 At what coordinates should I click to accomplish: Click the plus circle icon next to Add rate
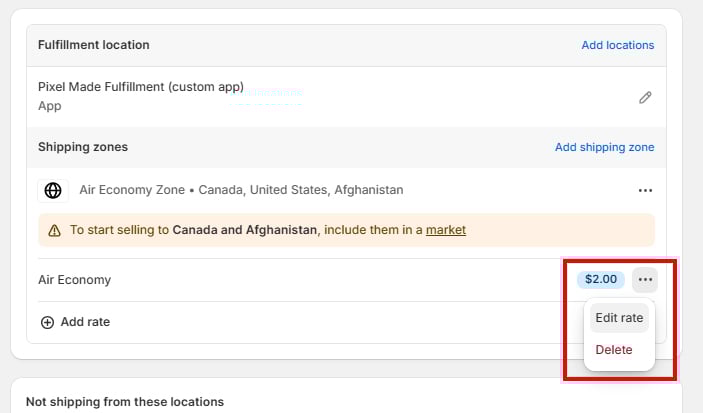coord(47,322)
